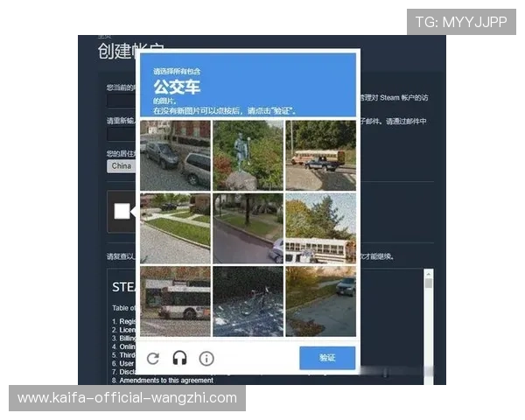Tick the white reCAPTCHA checkbox square
Viewport: 525px width, 420px height.
122,211
